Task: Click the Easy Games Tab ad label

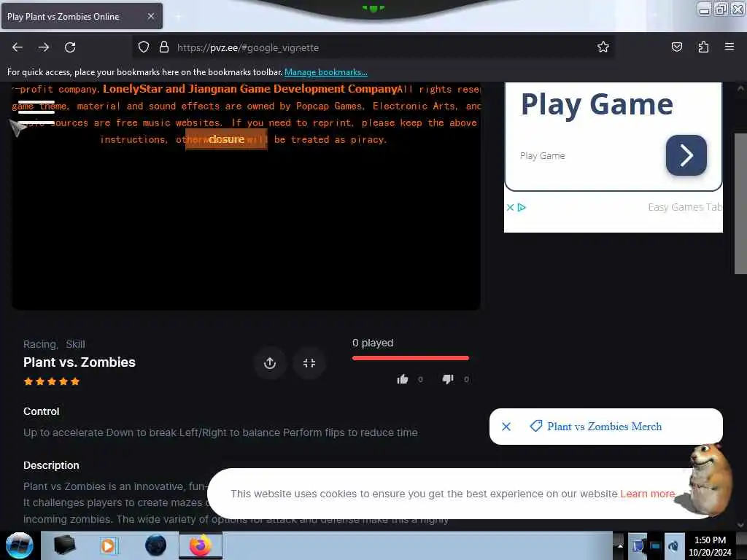Action: (685, 207)
